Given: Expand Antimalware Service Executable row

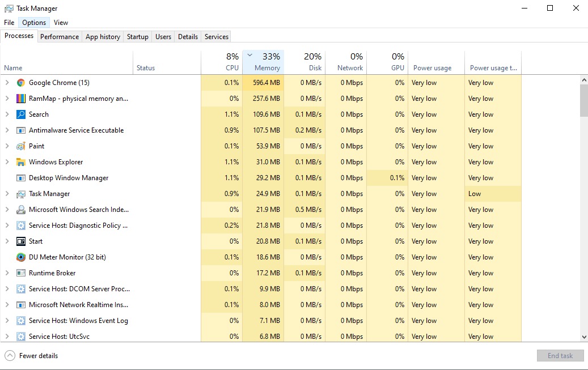Looking at the screenshot, I should tap(7, 130).
